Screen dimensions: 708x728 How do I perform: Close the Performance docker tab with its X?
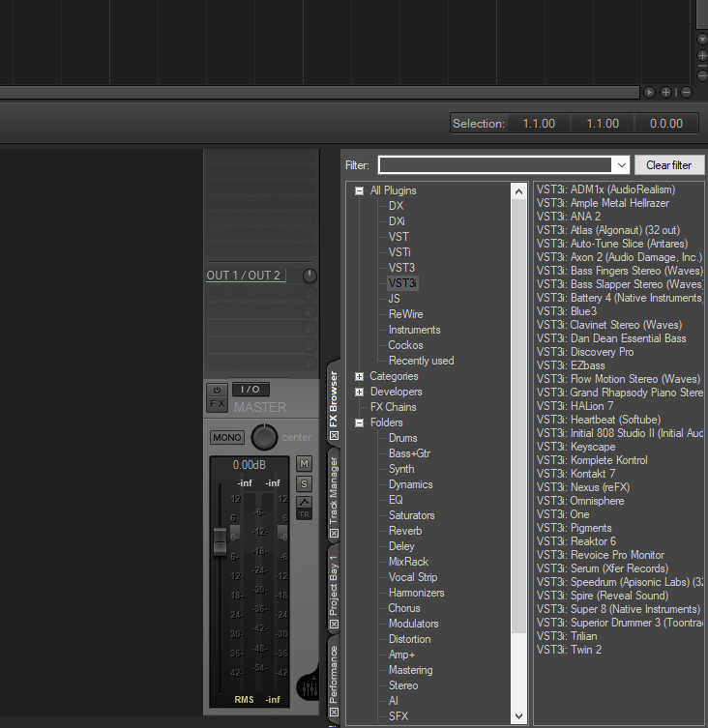(334, 712)
